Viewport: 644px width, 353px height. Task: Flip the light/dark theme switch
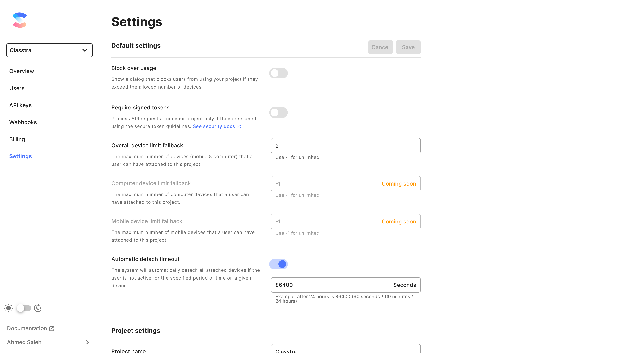(24, 308)
